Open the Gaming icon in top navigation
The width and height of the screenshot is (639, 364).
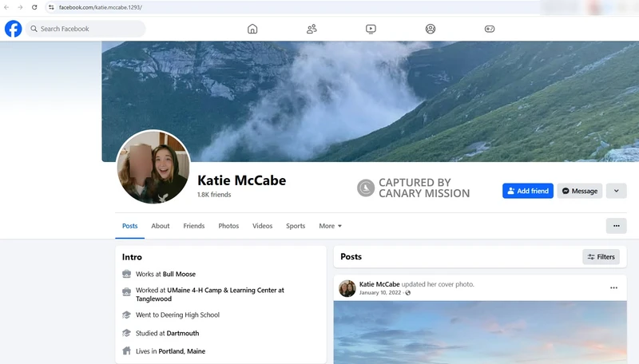point(490,29)
